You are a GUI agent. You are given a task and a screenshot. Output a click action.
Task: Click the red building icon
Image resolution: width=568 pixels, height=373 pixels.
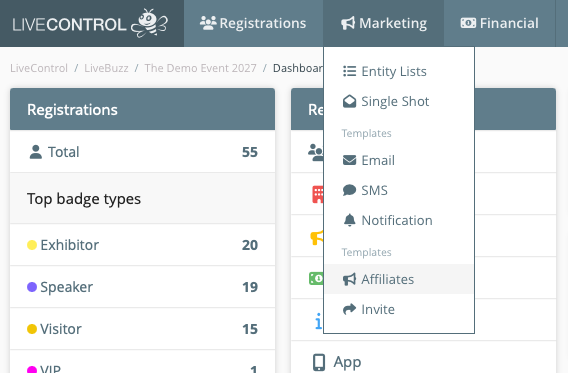click(317, 194)
